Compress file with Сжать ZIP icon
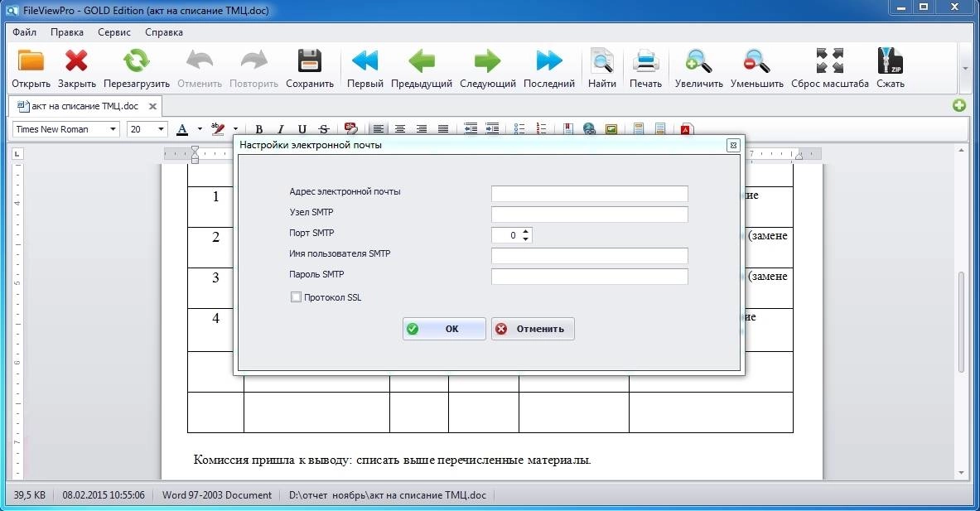980x511 pixels. (890, 61)
